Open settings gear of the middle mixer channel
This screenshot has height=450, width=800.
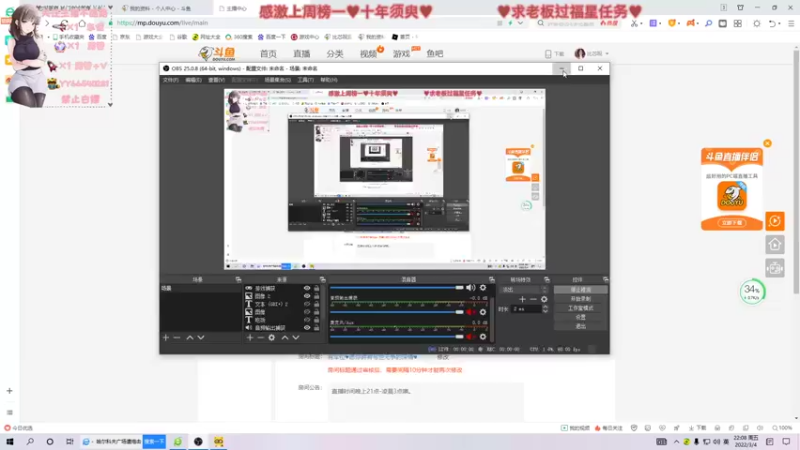[483, 312]
